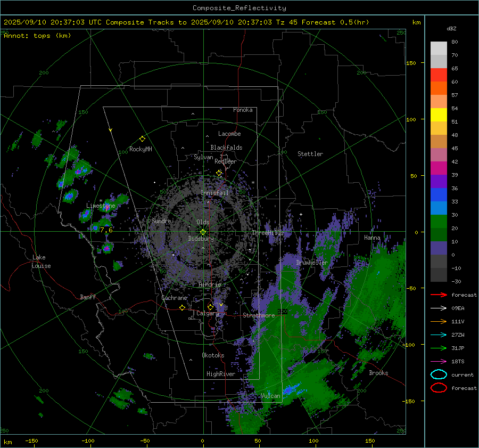This screenshot has height=448, width=479.
Task: Choose the blue 33-36 dBZ color swatch
Action: tap(439, 195)
